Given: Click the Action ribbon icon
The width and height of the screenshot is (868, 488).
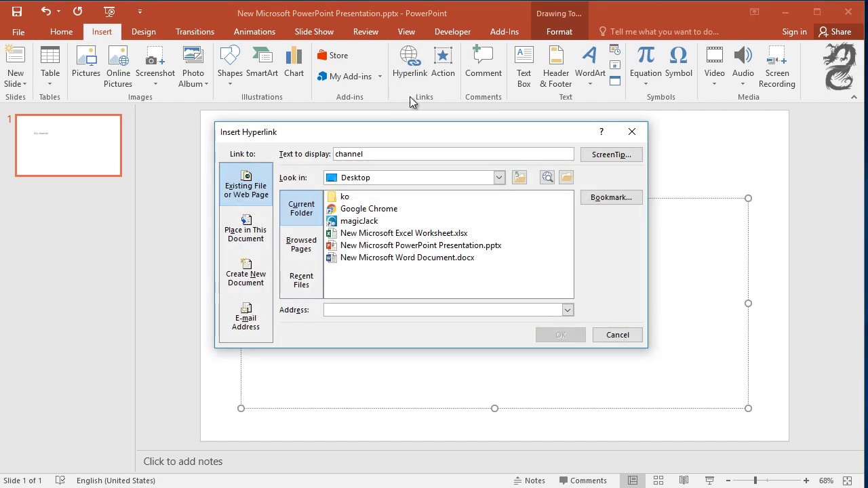Looking at the screenshot, I should coord(443,62).
